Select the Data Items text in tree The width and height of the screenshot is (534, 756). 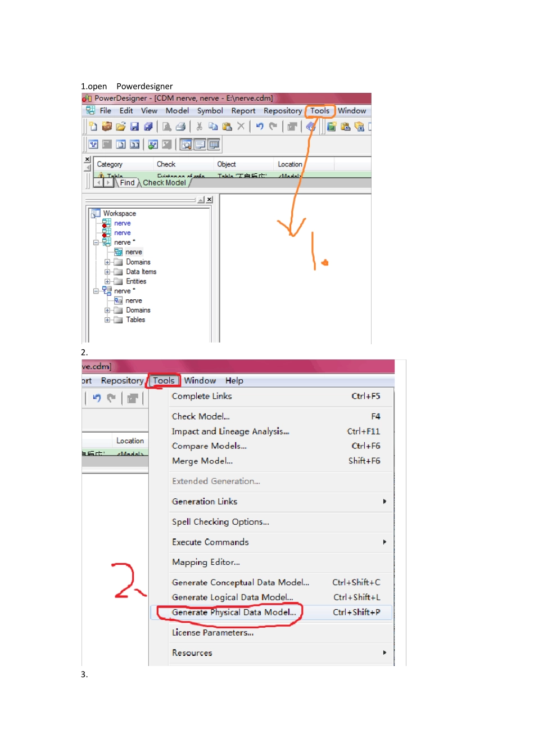click(141, 272)
